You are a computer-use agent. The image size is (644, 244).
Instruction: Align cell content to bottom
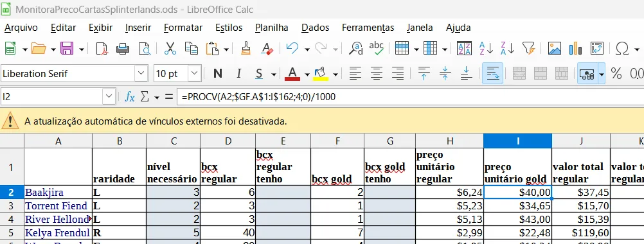click(x=466, y=74)
